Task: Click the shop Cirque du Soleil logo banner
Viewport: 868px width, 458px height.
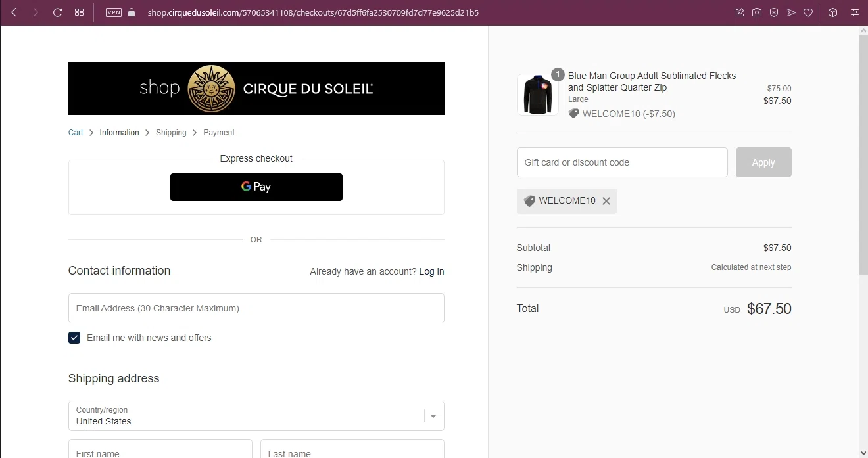Action: click(256, 89)
